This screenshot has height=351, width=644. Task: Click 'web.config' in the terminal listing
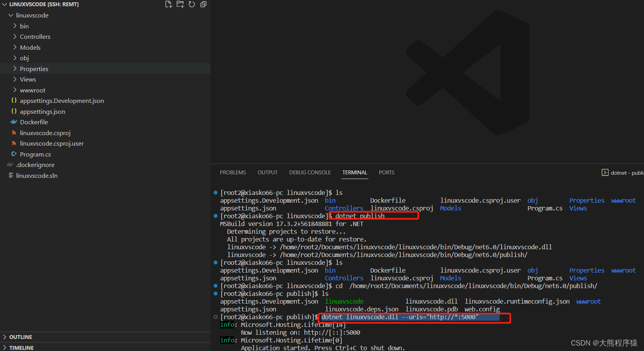[482, 309]
